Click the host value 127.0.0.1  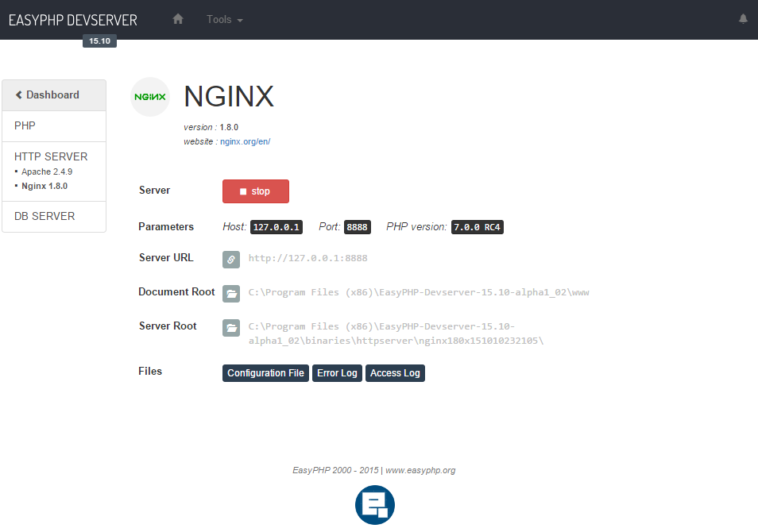276,227
